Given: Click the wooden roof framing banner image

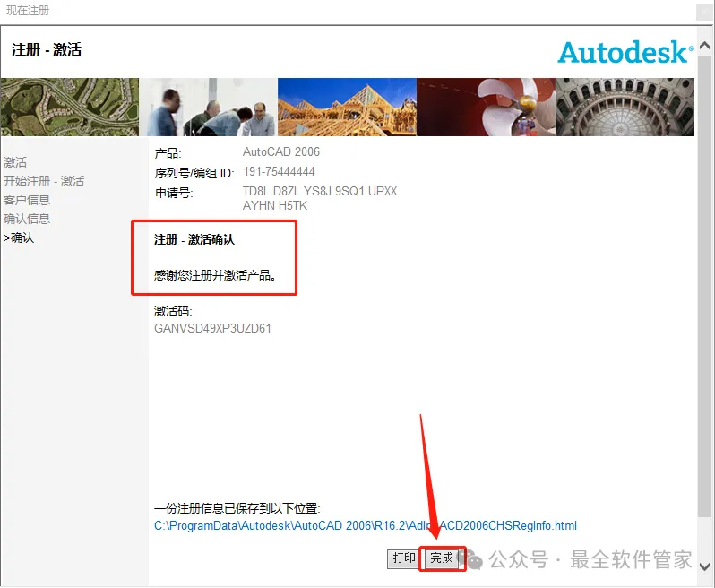Looking at the screenshot, I should [347, 108].
